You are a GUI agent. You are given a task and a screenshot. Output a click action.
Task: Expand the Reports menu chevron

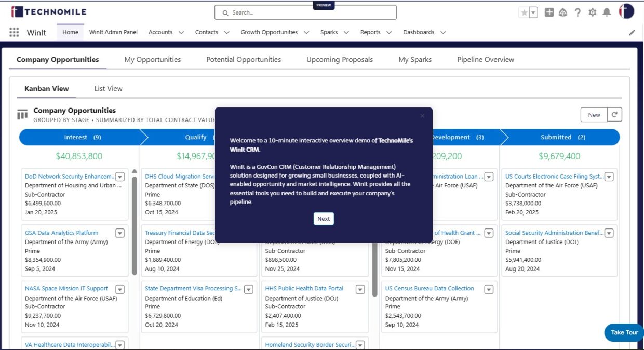389,32
